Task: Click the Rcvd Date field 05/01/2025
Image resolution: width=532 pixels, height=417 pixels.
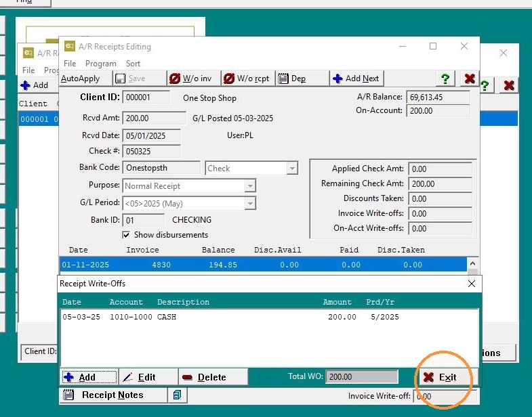Action: (151, 135)
